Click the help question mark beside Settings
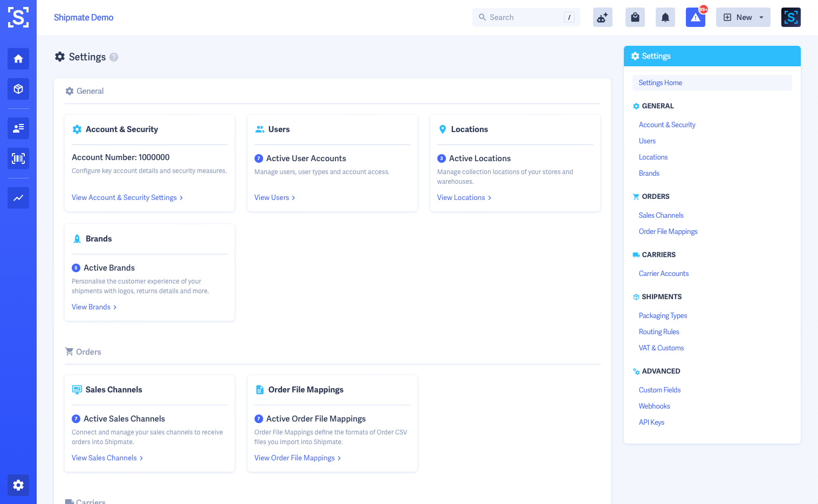818x504 pixels. pos(114,57)
